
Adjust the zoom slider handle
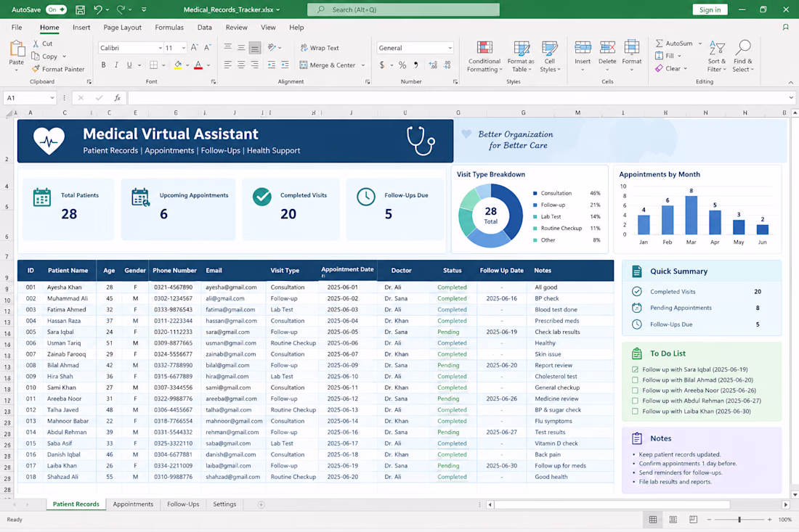click(739, 519)
